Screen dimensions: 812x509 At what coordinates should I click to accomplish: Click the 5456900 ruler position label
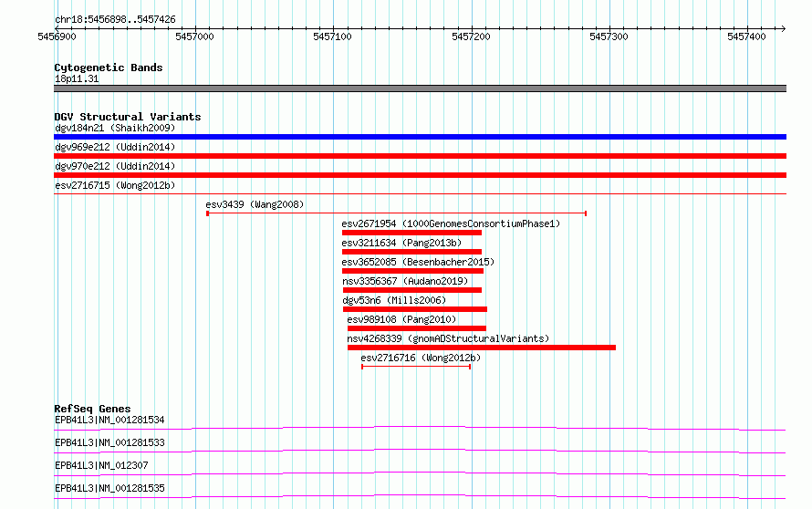click(57, 36)
